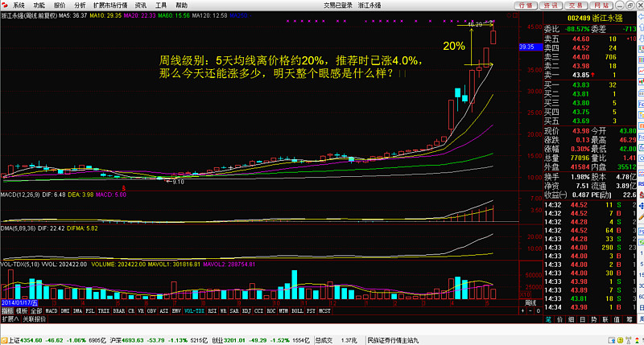This screenshot has width=644, height=345.
Task: Open the 分析 menu
Action: click(x=80, y=5)
